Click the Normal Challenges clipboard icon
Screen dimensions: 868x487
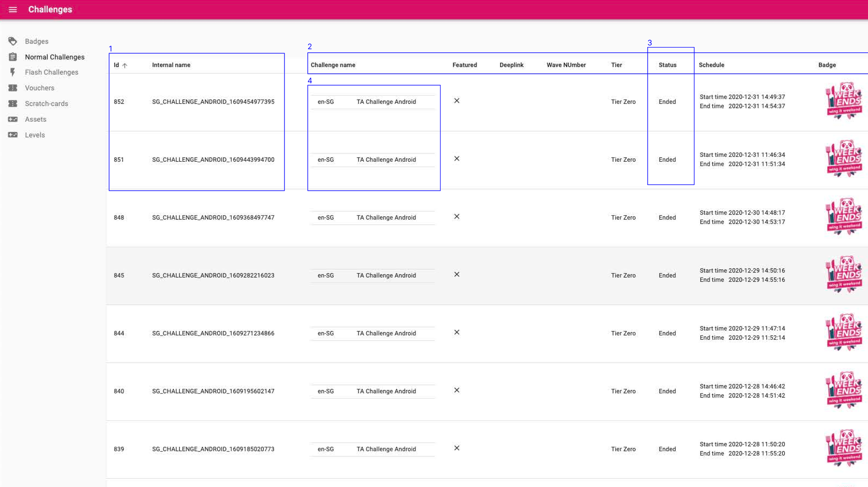point(13,57)
